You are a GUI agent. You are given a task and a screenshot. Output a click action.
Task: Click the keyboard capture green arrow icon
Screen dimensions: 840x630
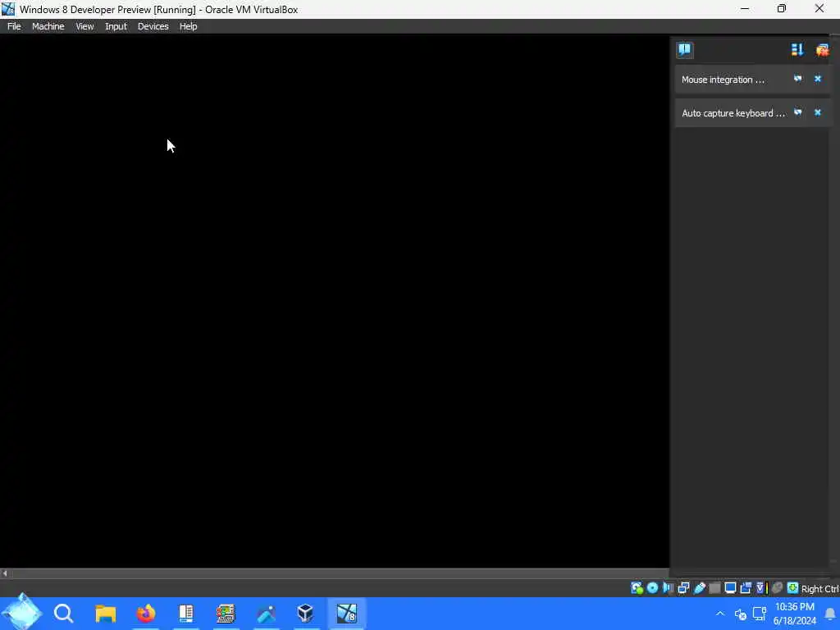793,588
